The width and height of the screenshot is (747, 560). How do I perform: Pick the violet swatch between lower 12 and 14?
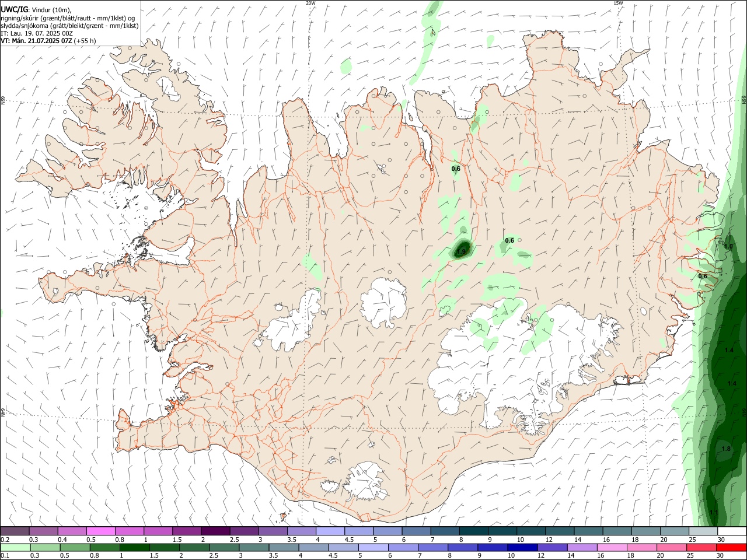click(x=551, y=548)
